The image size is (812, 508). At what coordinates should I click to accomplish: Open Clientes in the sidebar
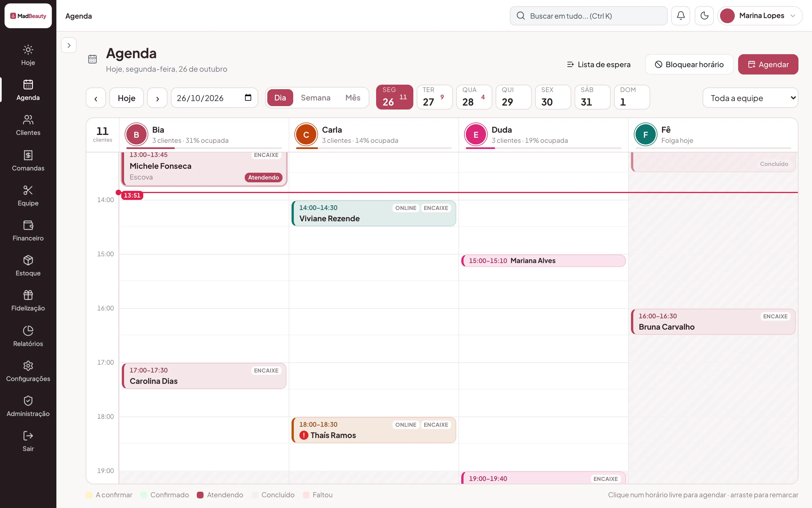click(28, 125)
